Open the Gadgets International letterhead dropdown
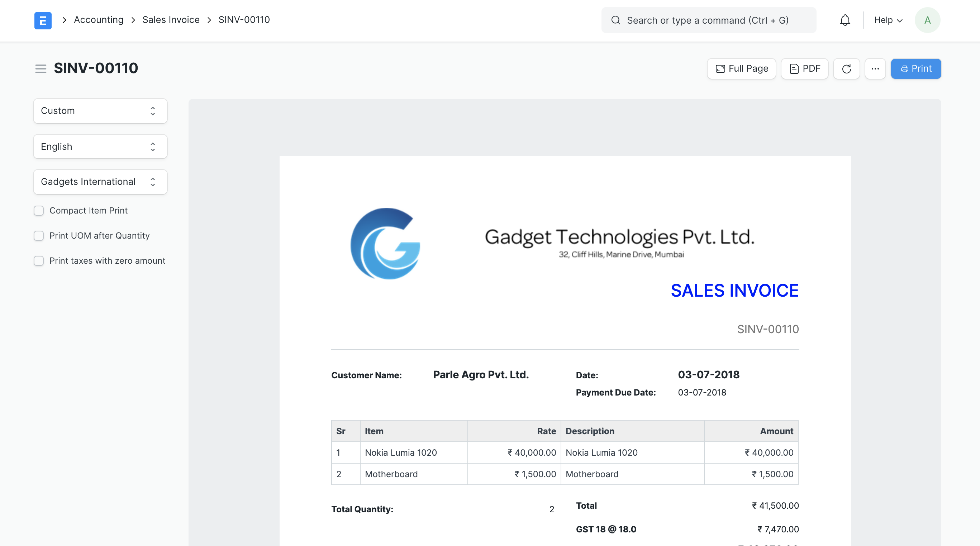Image resolution: width=980 pixels, height=546 pixels. pos(100,182)
